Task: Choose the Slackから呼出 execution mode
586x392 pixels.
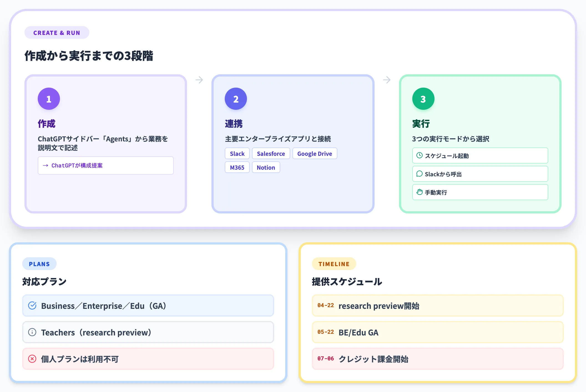Action: click(x=480, y=174)
